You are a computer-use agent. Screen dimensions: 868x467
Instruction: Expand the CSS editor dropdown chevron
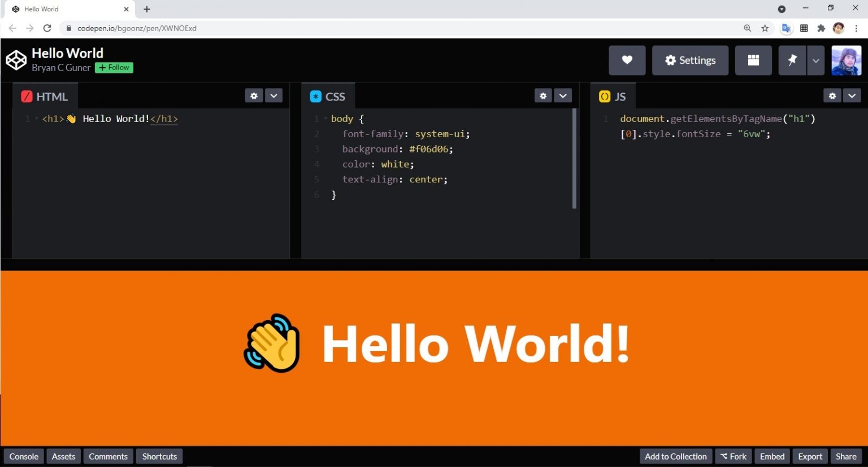(563, 96)
